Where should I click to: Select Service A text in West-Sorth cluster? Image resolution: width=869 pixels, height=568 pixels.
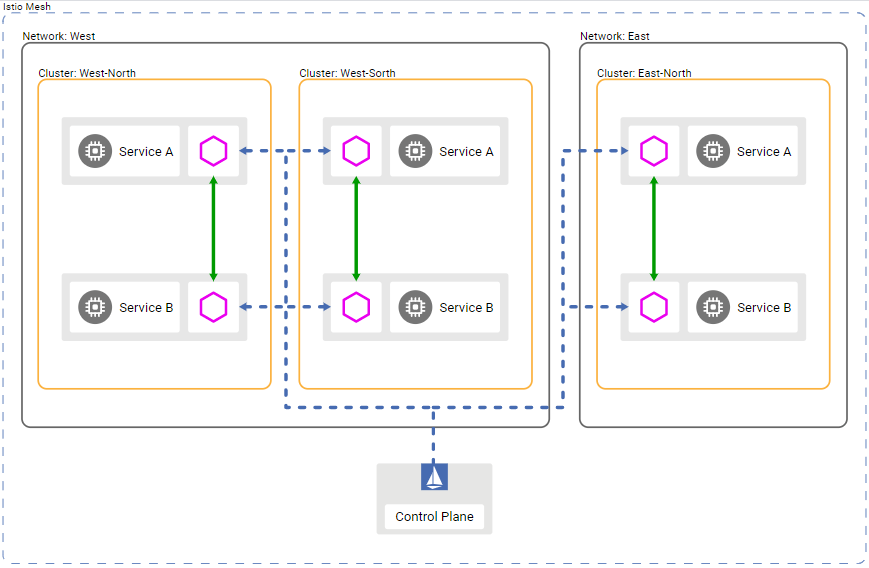pyautogui.click(x=466, y=151)
